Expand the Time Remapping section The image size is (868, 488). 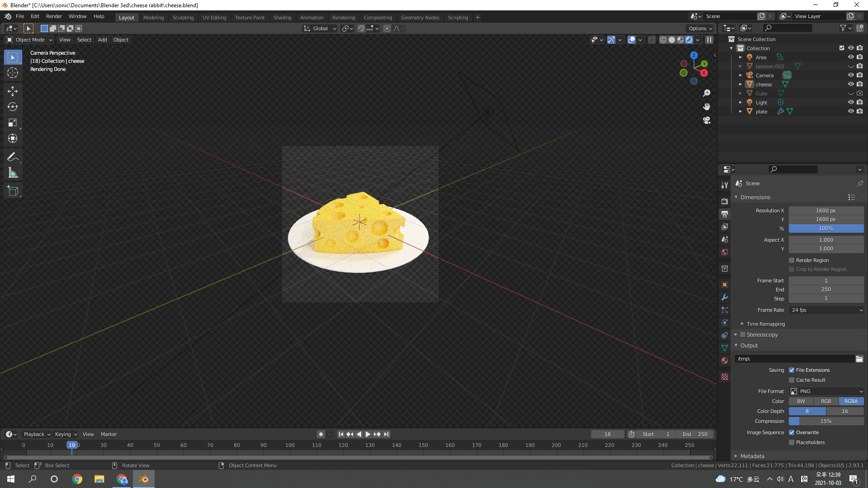(x=765, y=324)
